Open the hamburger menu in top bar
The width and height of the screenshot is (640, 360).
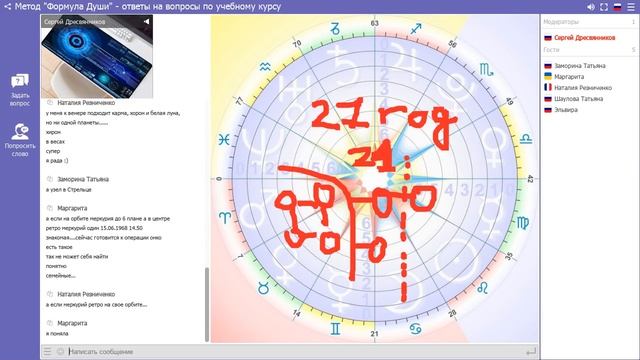click(631, 7)
